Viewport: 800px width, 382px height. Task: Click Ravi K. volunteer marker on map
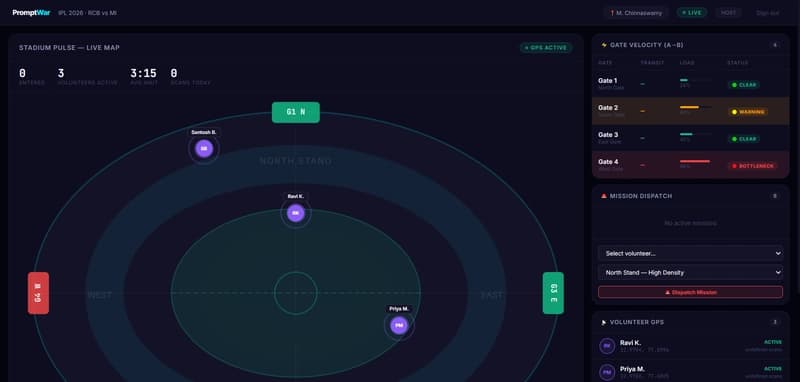(295, 213)
